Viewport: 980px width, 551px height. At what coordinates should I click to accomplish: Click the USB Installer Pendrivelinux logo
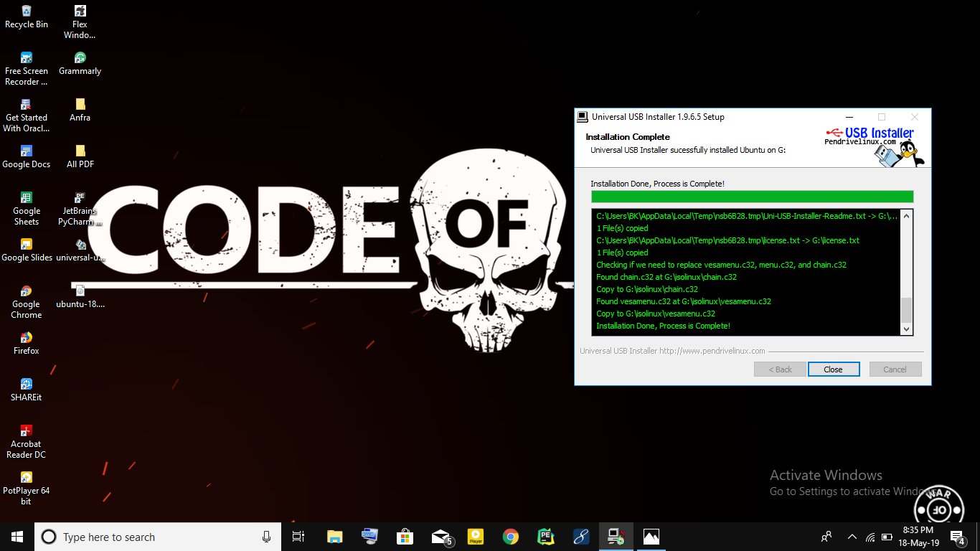tap(874, 146)
